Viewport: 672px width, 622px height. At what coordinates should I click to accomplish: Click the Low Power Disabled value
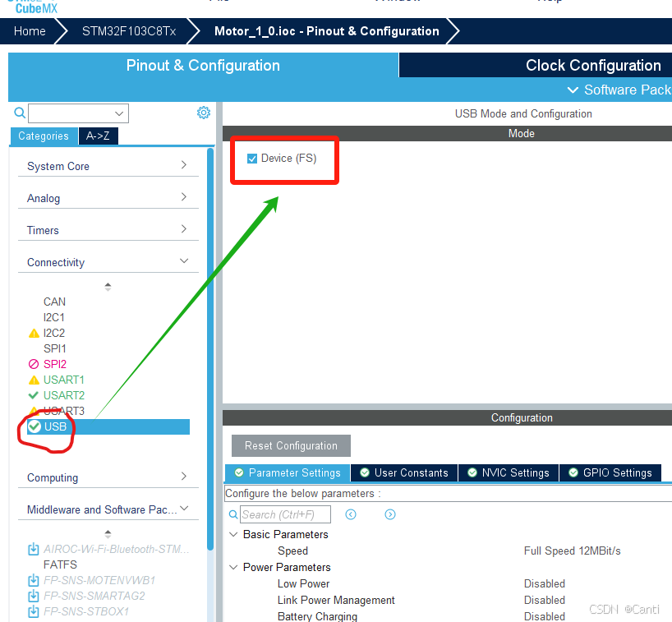[x=545, y=583]
